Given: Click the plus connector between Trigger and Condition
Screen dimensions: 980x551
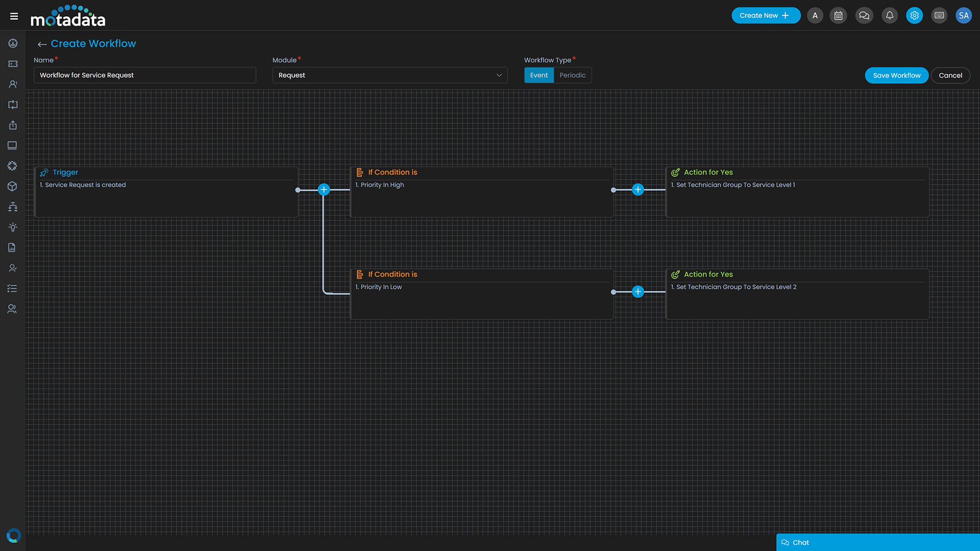Looking at the screenshot, I should click(323, 190).
